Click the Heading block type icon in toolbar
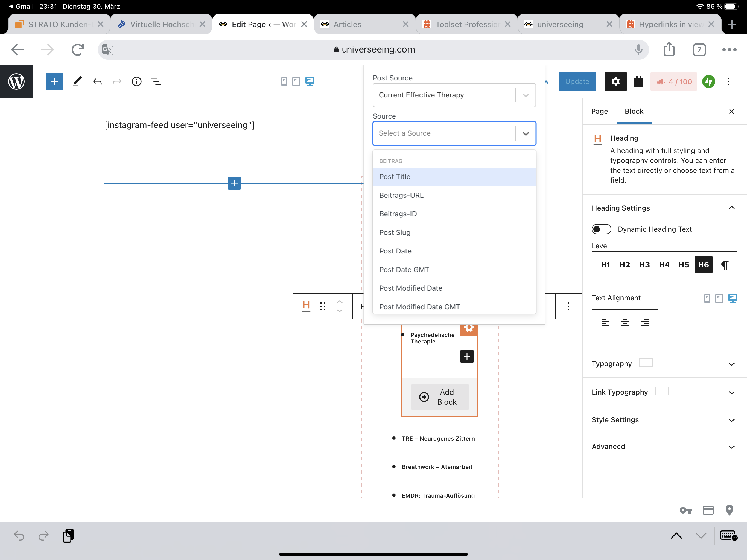 [x=306, y=306]
